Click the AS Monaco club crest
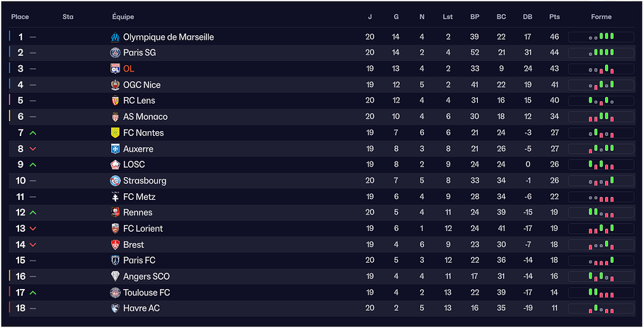Image resolution: width=644 pixels, height=328 pixels. [115, 117]
